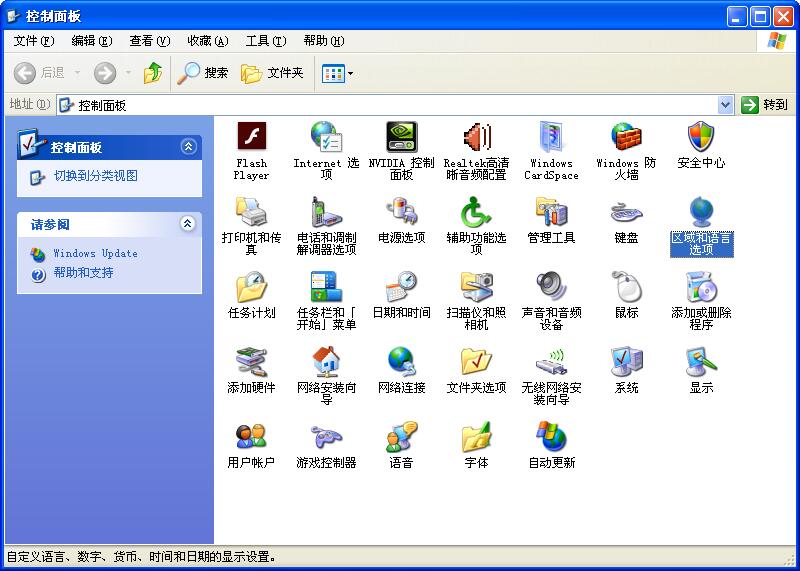
Task: Open the 编辑(E) menu
Action: 92,41
